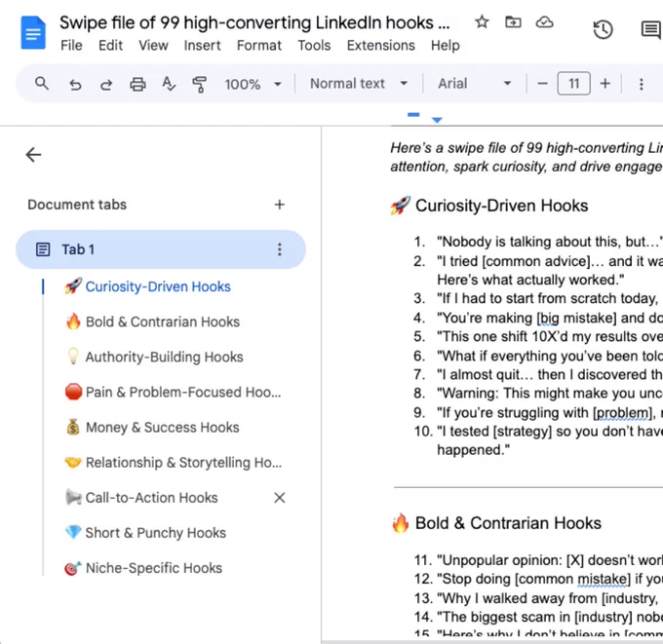Run spelling and grammar check icon
This screenshot has height=644, width=663.
pos(169,84)
